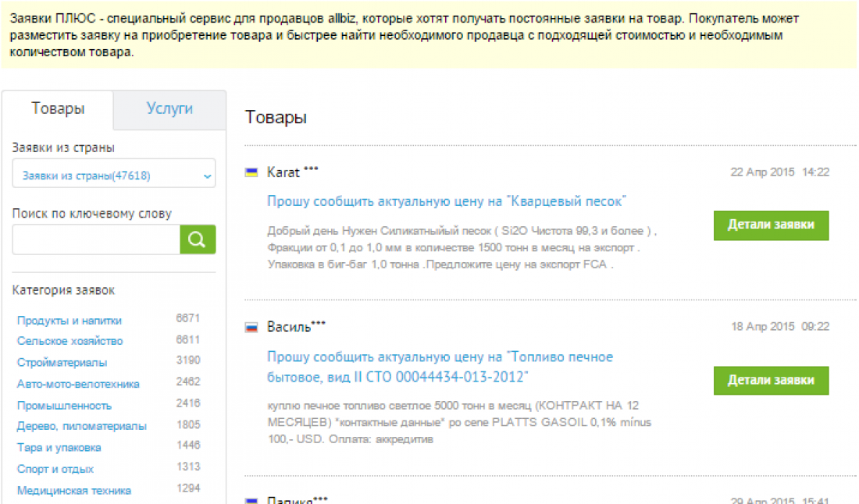Viewport: 859px width, 504px height.
Task: Choose the Стройматериалы category
Action: pos(62,363)
